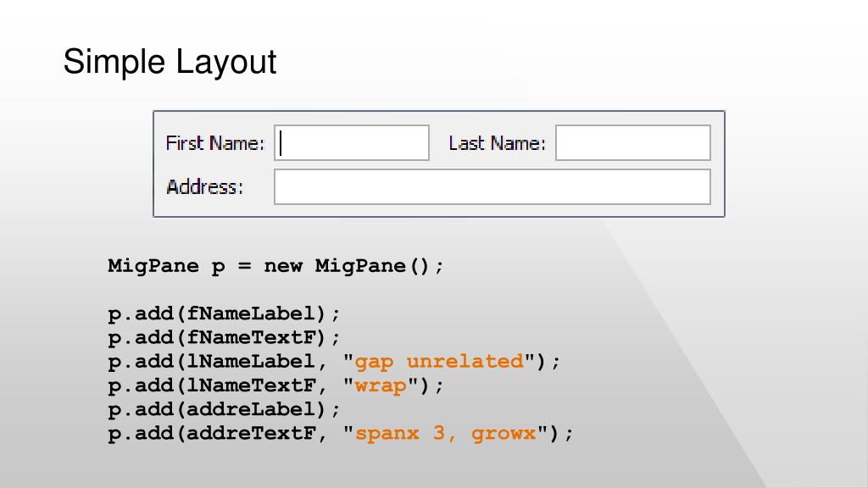The width and height of the screenshot is (868, 488).
Task: Click the 'Address:' label
Action: (205, 187)
